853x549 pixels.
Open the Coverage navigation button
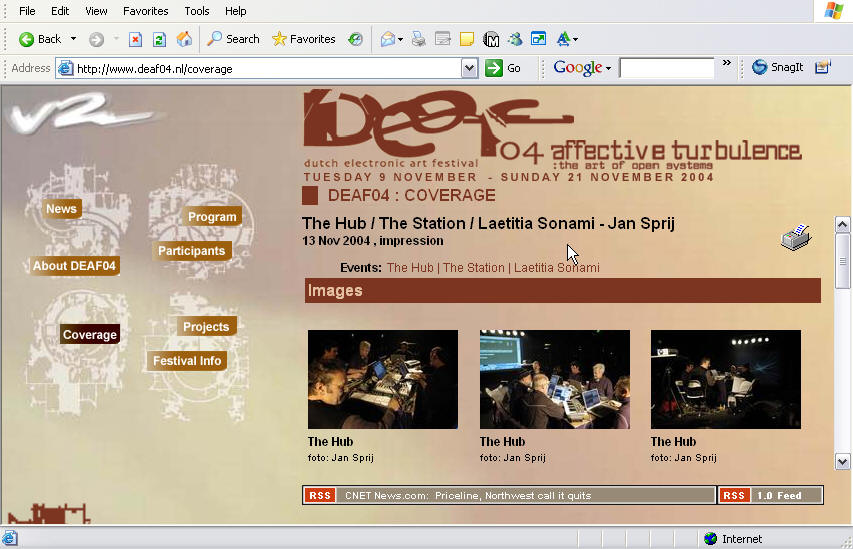coord(90,335)
